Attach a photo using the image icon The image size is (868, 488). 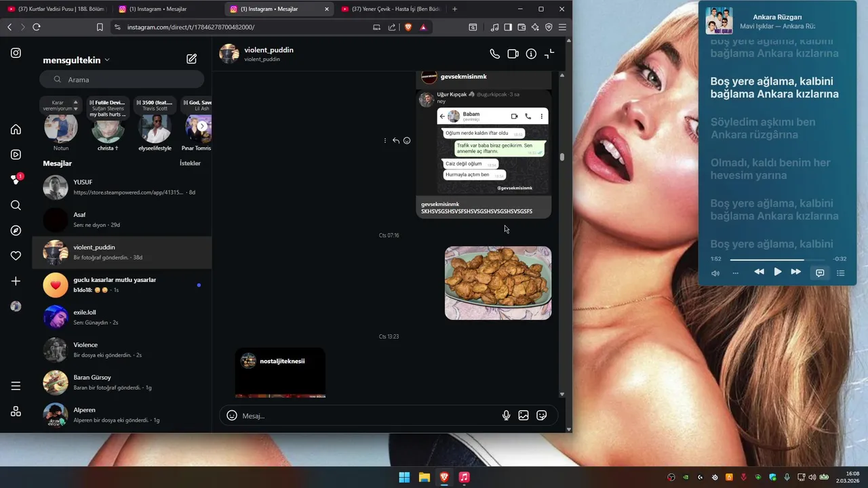click(x=524, y=415)
